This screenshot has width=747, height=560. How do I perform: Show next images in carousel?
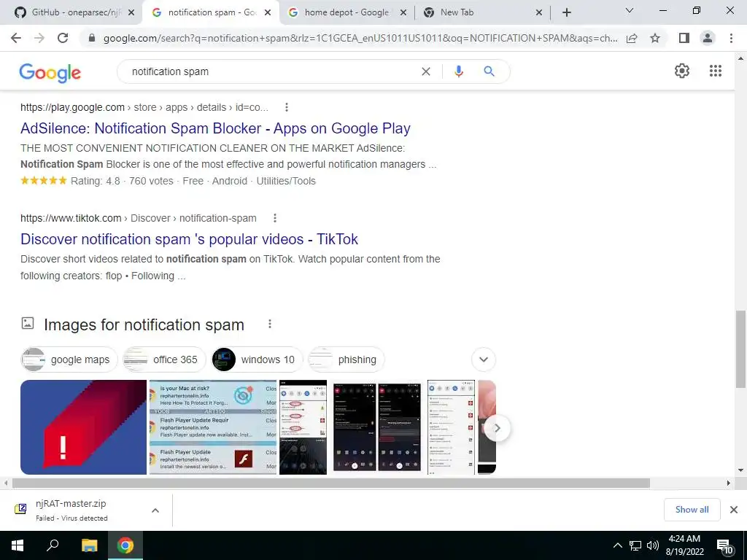coord(497,428)
